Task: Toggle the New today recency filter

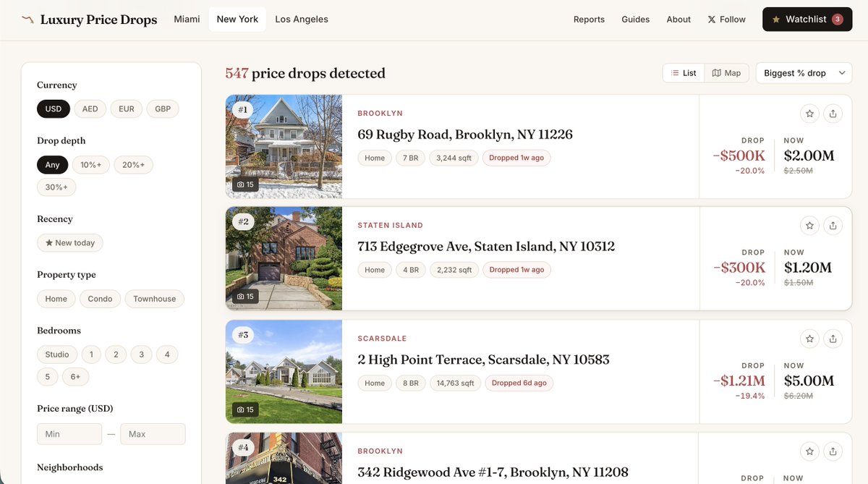Action: click(x=70, y=243)
